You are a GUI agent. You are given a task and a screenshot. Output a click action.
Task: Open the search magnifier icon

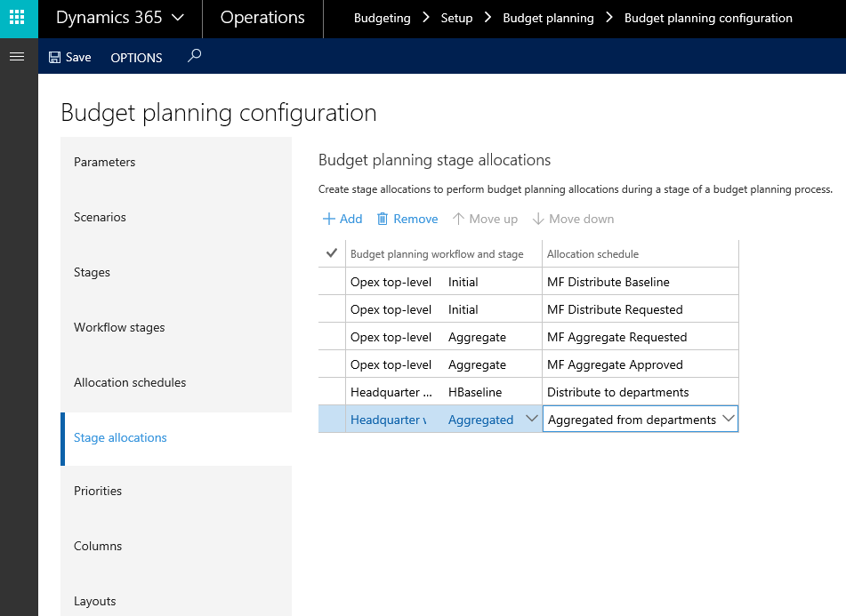195,56
